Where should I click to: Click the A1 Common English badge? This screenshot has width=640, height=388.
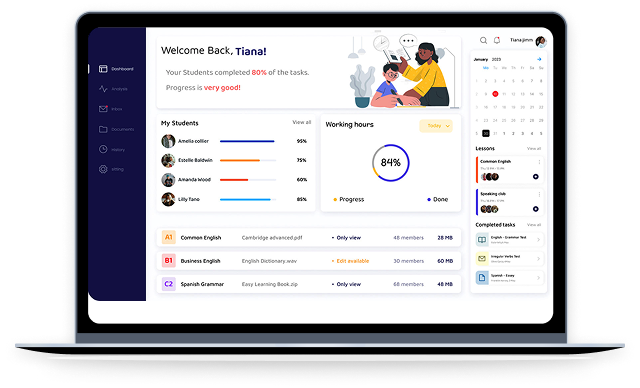[x=169, y=237]
